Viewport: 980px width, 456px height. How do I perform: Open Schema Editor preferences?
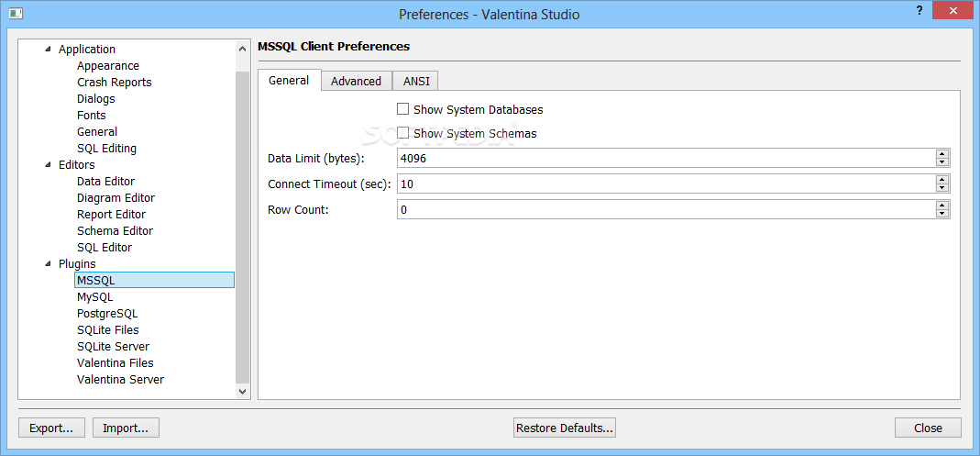click(x=115, y=231)
